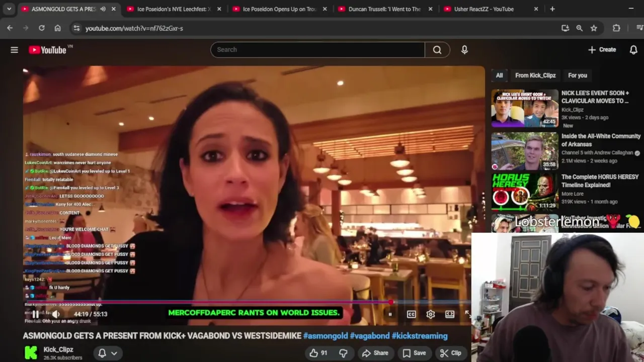Select the For you filter chip
This screenshot has height=362, width=644.
(x=578, y=75)
